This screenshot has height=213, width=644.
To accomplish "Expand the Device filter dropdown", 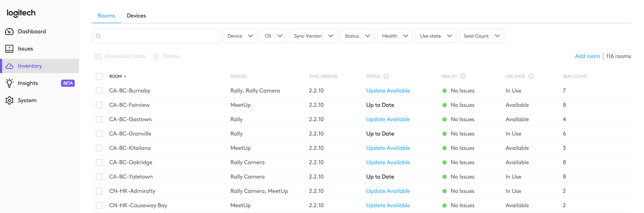I will coord(240,36).
